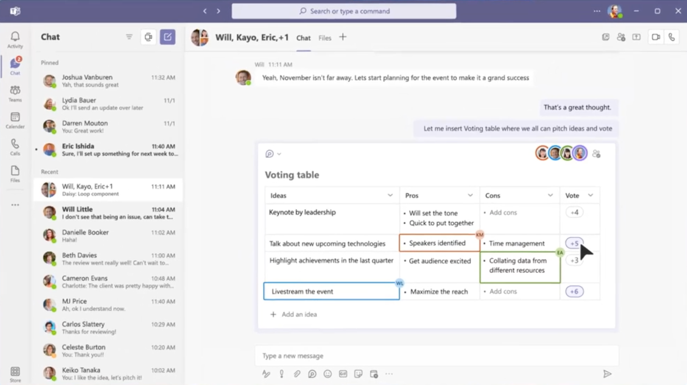Viewport: 687px width, 385px height.
Task: Open chat with Lydia Bauer
Action: click(x=108, y=104)
